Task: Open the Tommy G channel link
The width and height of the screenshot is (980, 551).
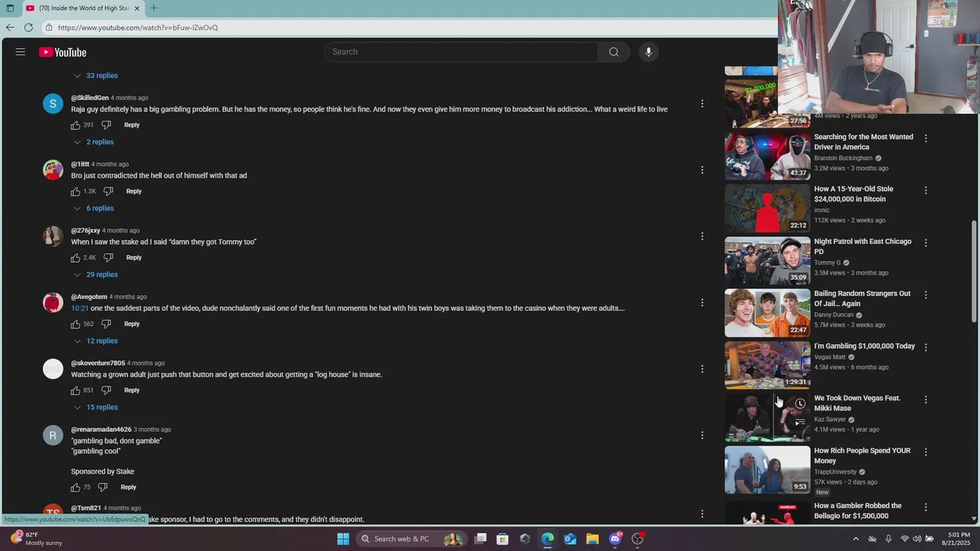Action: pos(828,263)
